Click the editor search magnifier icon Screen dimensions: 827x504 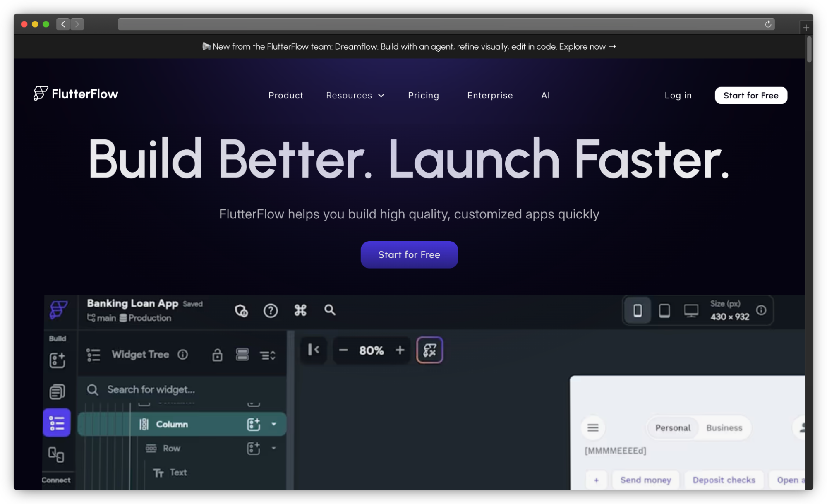click(330, 310)
